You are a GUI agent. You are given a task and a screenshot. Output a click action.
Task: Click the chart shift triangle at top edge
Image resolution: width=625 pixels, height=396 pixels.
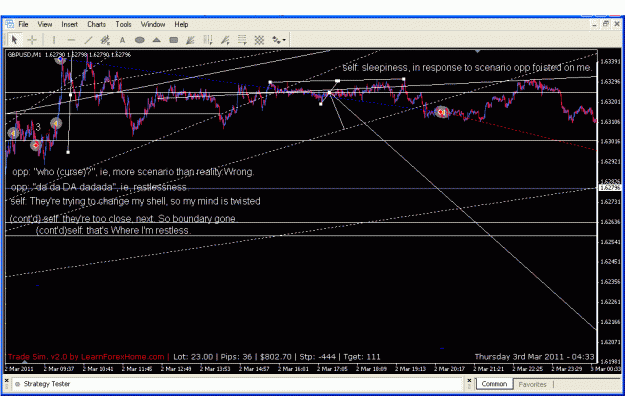click(x=478, y=51)
